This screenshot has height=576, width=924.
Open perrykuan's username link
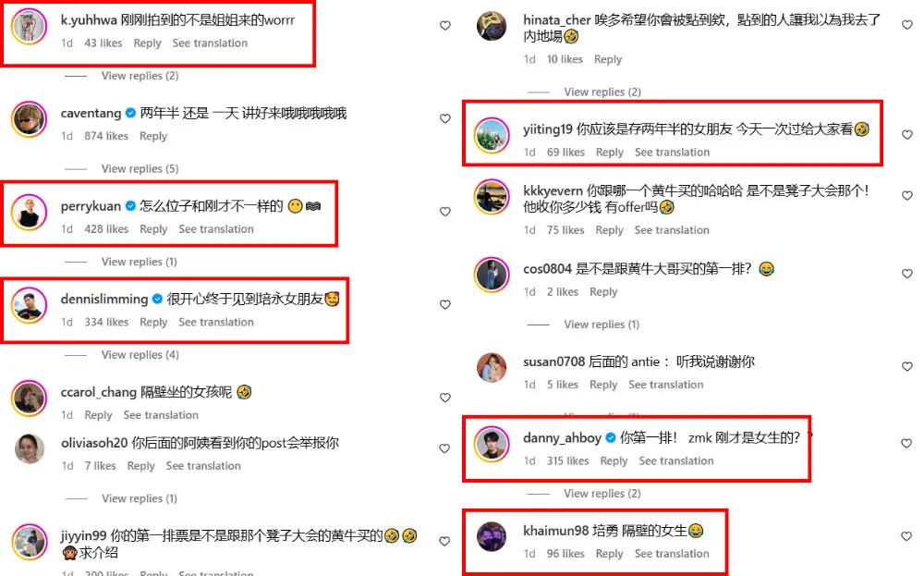91,206
